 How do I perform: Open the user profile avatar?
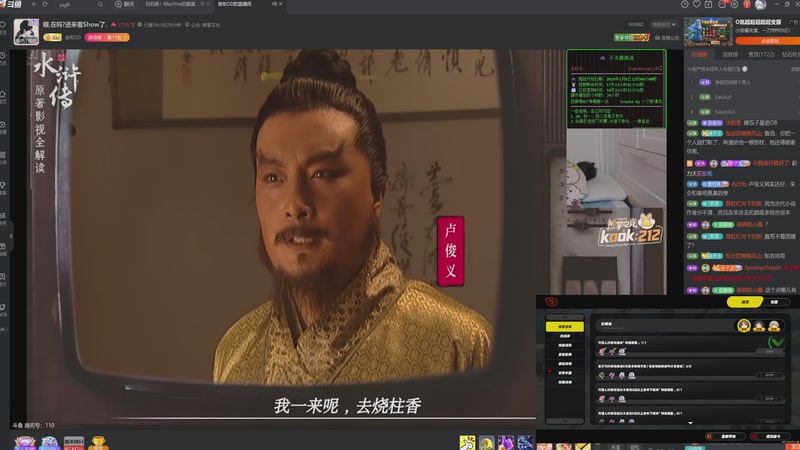pyautogui.click(x=760, y=5)
